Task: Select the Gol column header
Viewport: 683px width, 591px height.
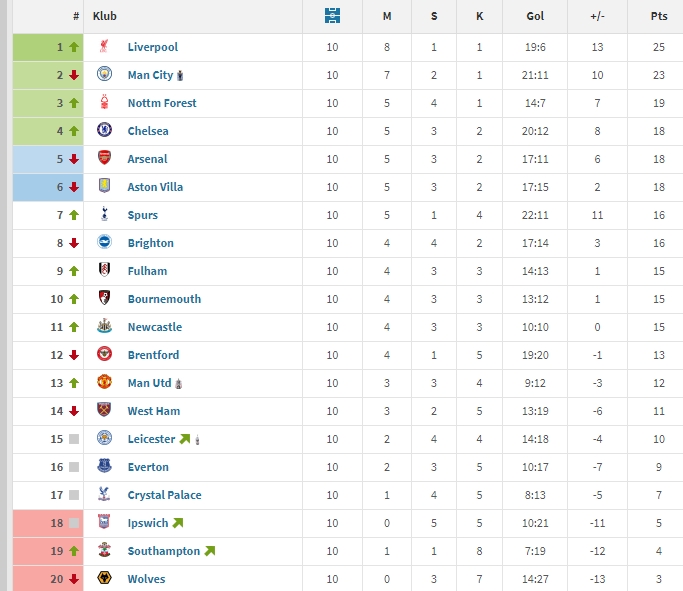Action: click(x=535, y=16)
